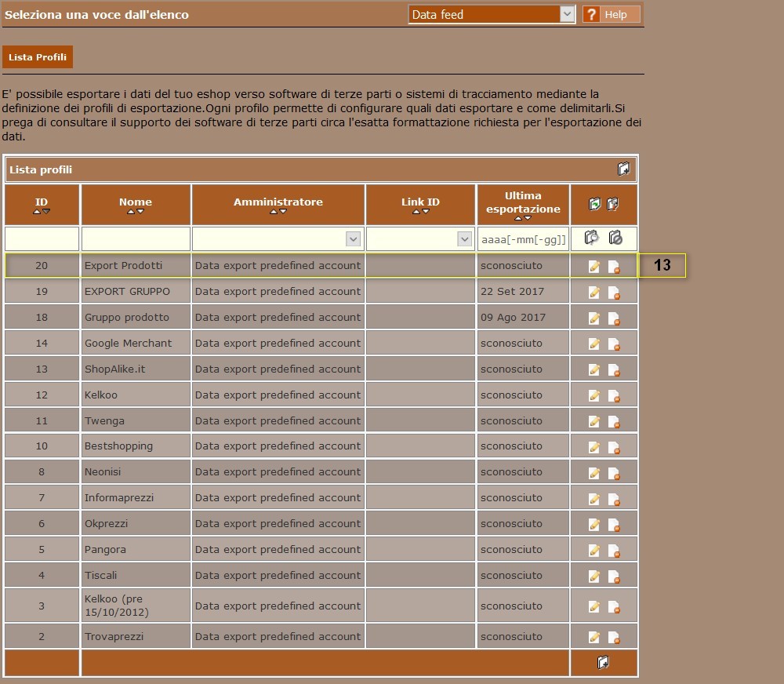Select the EXPORT GRUPPO name cell
Screen dimensions: 784x684
(136, 291)
